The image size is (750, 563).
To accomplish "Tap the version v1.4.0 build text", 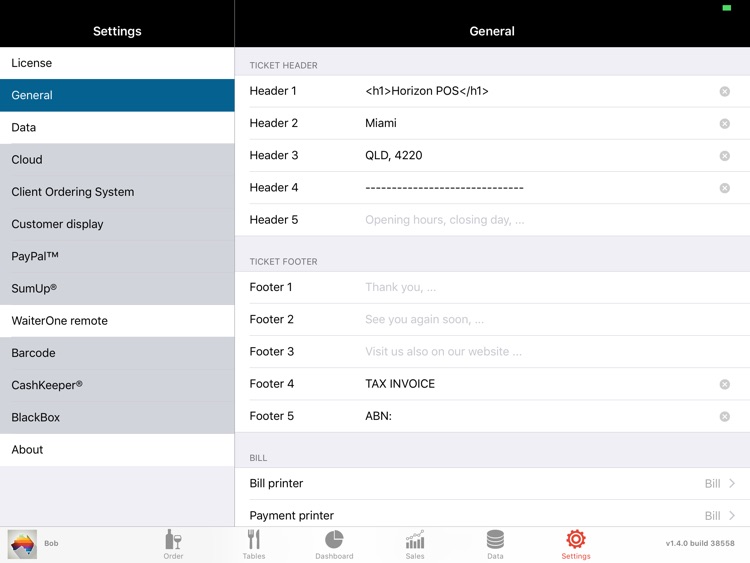I will tap(700, 543).
